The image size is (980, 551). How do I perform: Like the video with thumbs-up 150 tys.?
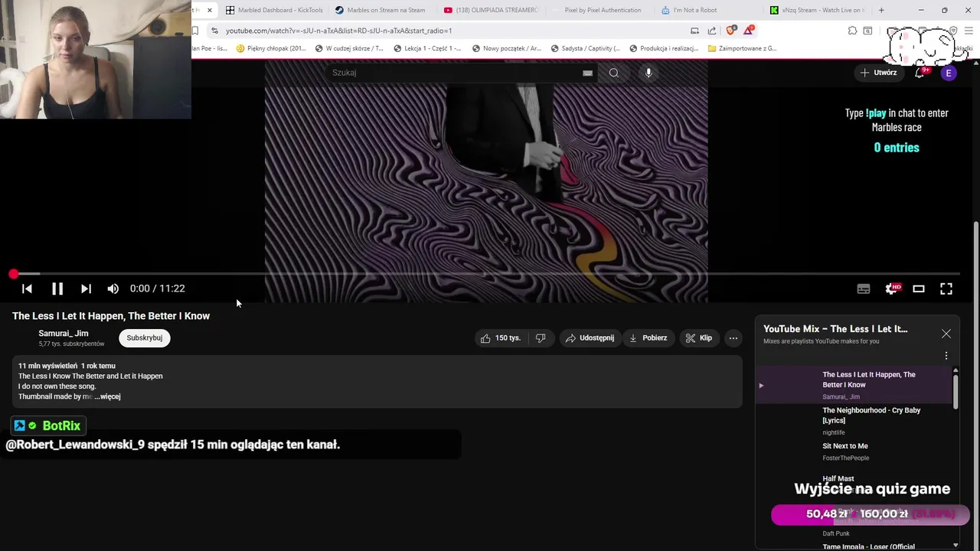click(500, 337)
